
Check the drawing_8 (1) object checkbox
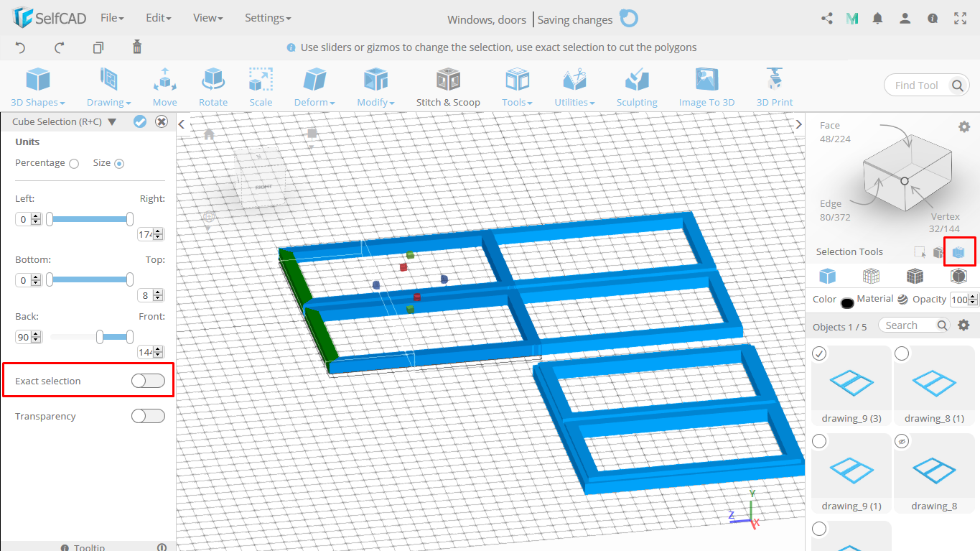902,353
